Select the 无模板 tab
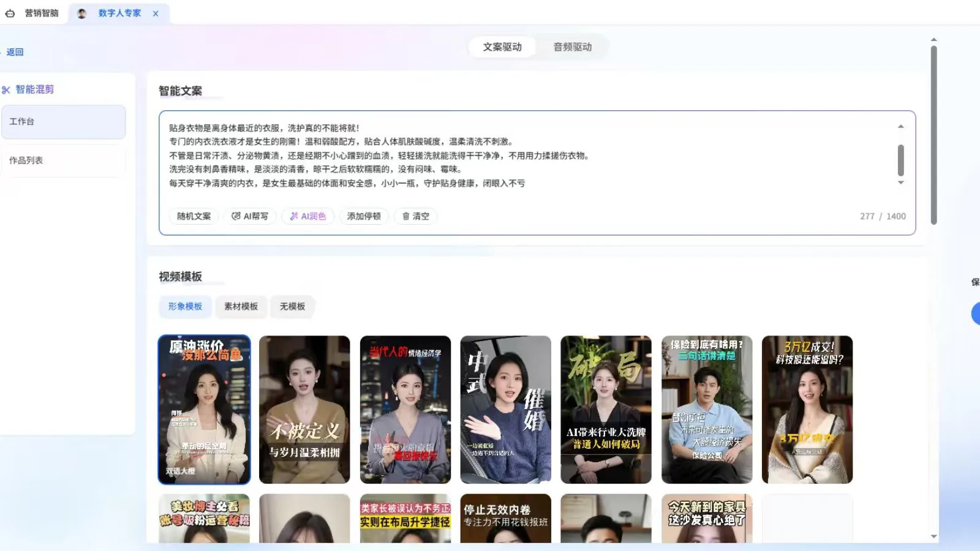This screenshot has width=980, height=551. click(x=292, y=306)
